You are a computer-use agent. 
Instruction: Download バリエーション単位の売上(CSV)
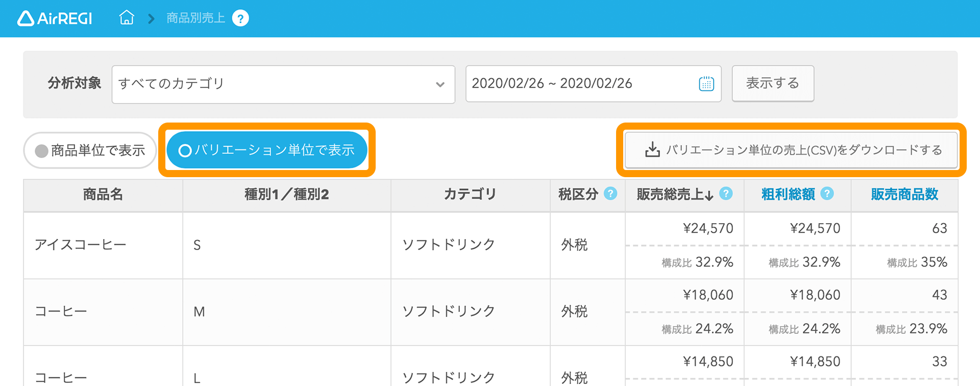[791, 150]
